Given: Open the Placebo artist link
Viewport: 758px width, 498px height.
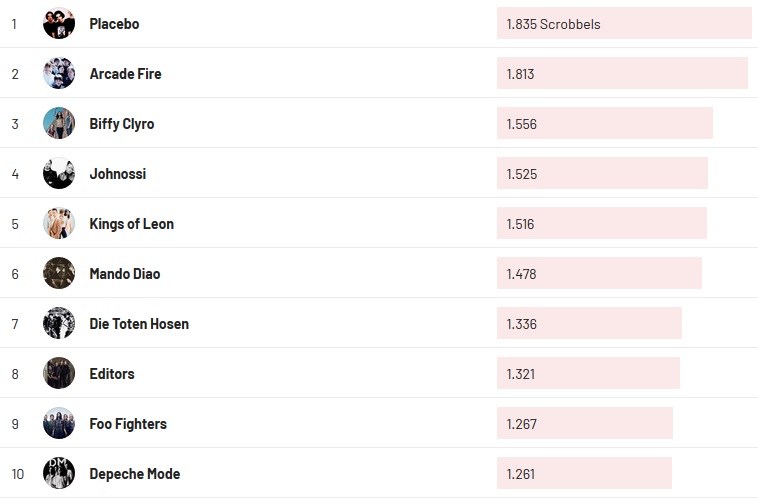Looking at the screenshot, I should [x=114, y=24].
